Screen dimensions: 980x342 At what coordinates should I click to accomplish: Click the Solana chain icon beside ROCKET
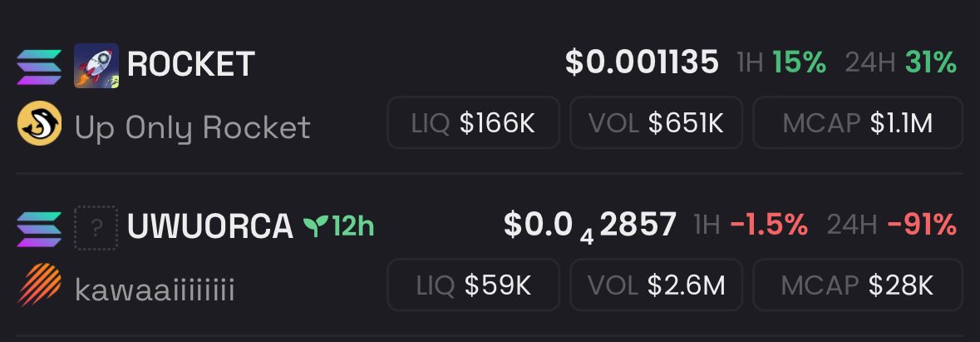39,67
